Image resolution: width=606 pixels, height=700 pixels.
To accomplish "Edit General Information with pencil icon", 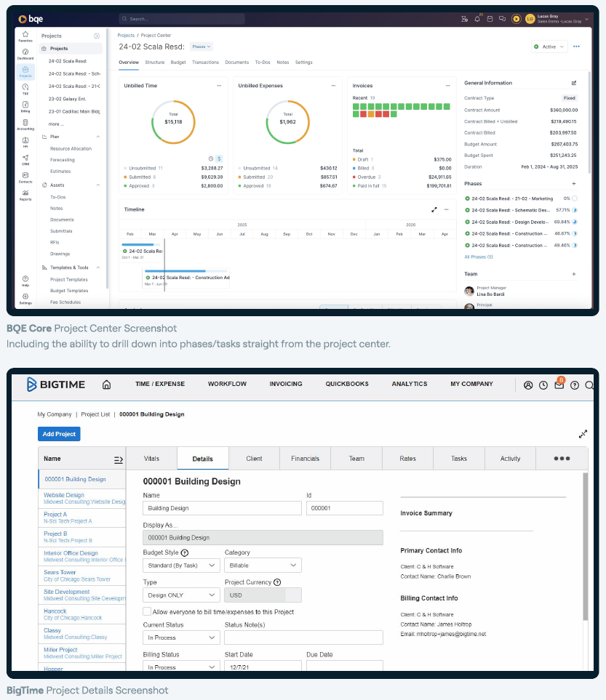I will 574,83.
